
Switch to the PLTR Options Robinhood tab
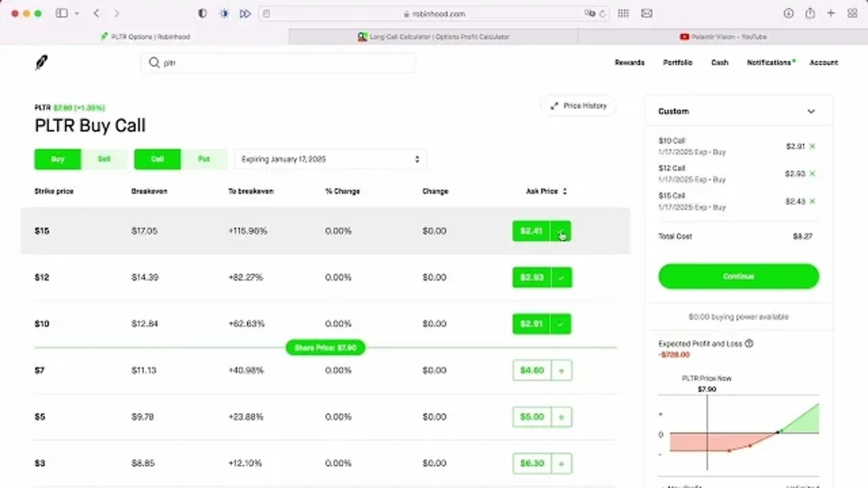click(x=144, y=37)
